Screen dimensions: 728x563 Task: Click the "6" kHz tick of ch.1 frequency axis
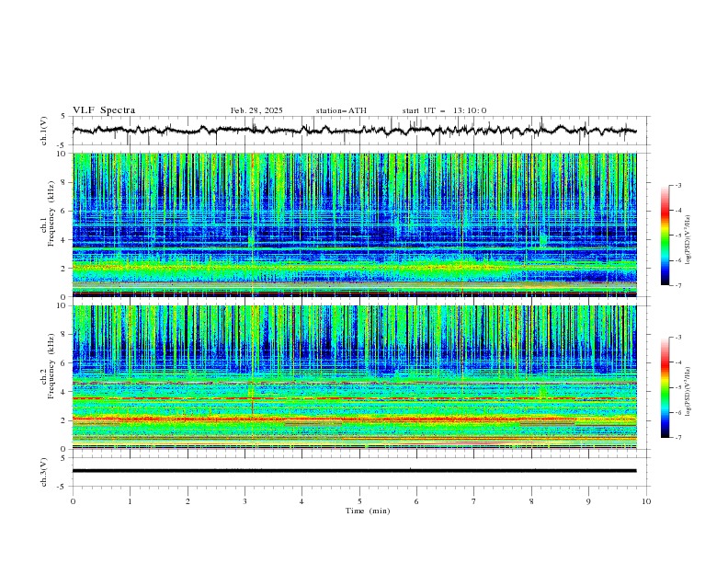pos(64,211)
